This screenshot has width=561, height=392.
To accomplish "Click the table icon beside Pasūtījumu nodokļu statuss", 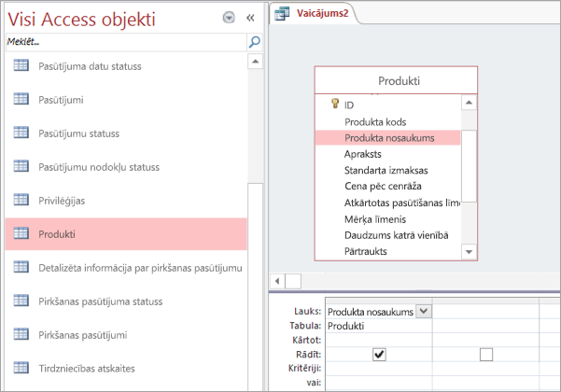I will coord(21,166).
